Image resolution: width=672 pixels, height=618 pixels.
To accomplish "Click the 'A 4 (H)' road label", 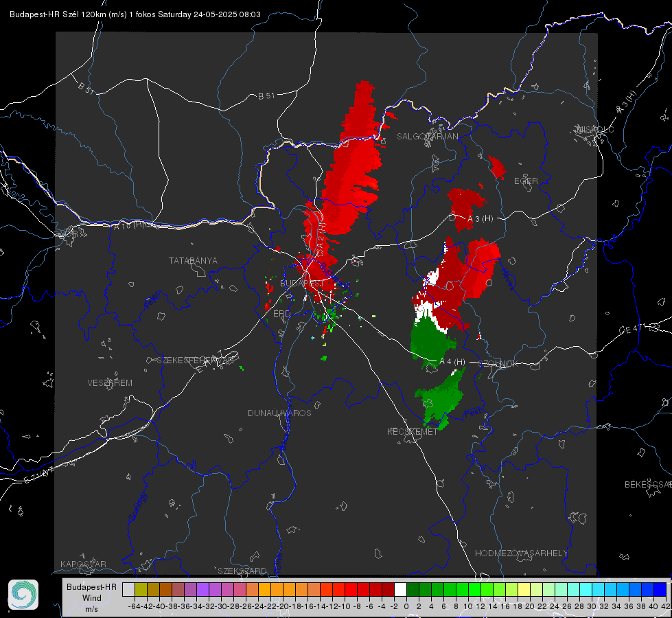I will click(452, 362).
